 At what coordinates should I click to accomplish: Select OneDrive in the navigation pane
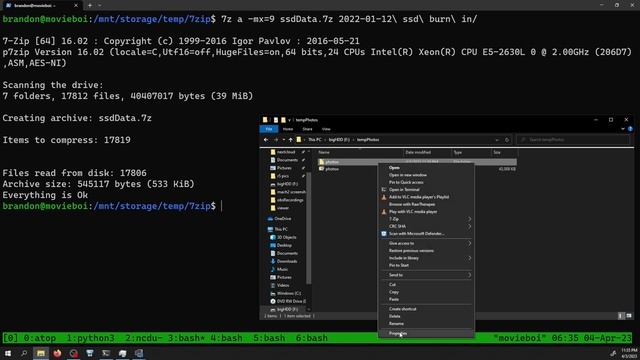[x=279, y=219]
